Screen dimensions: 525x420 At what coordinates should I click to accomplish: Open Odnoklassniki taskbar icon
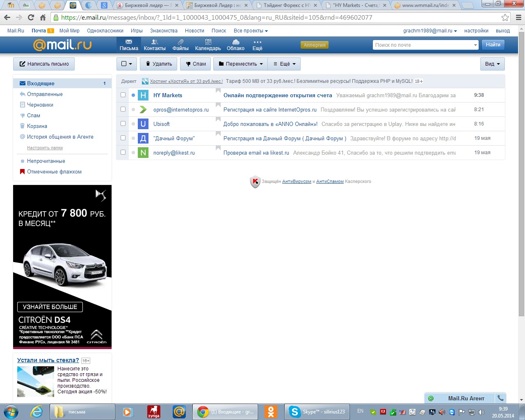pyautogui.click(x=271, y=411)
